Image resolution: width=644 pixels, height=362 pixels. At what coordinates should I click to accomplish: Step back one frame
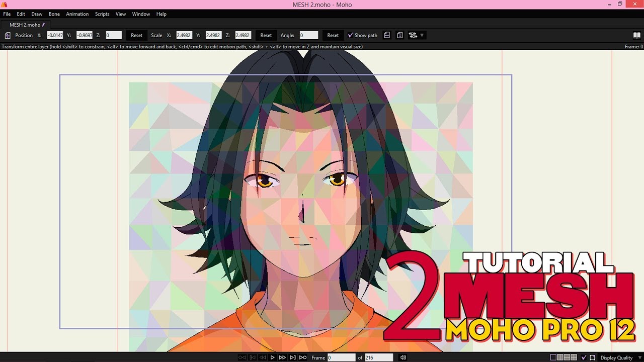263,357
